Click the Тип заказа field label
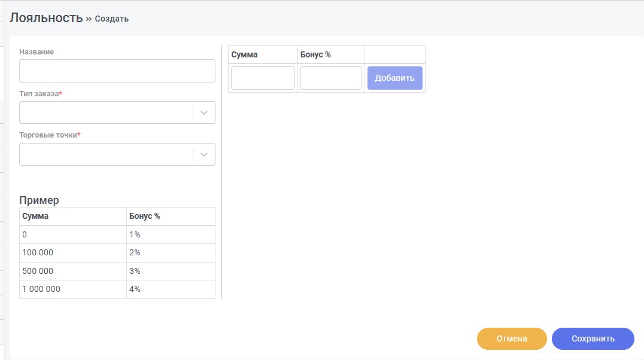644x360 pixels. [x=41, y=94]
